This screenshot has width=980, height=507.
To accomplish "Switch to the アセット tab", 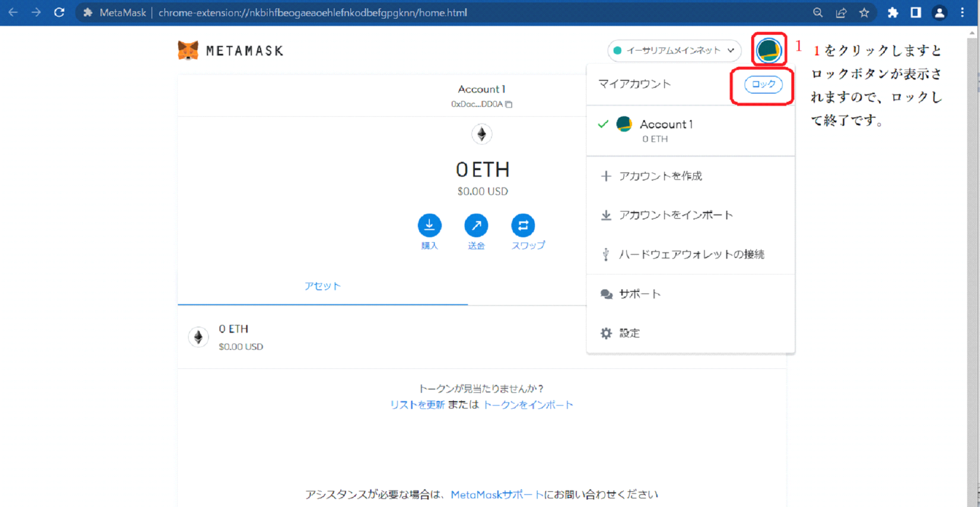I will (x=322, y=286).
